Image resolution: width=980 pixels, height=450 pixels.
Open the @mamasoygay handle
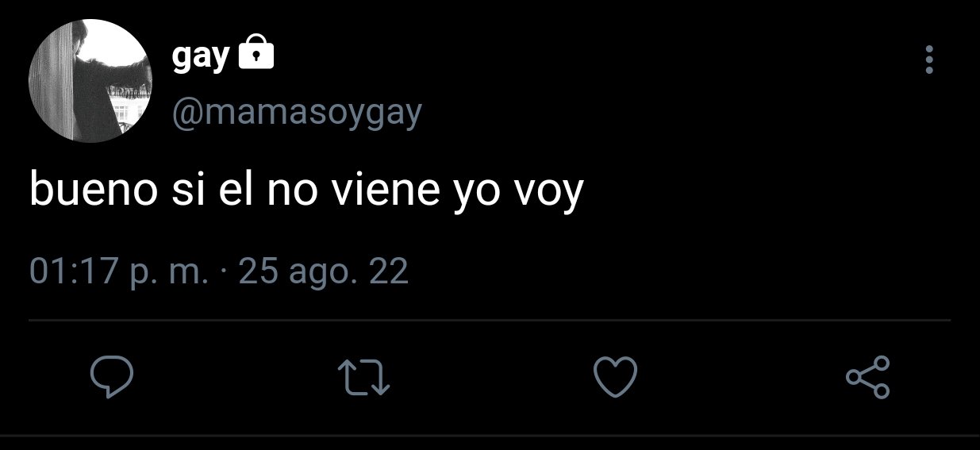coord(297,113)
